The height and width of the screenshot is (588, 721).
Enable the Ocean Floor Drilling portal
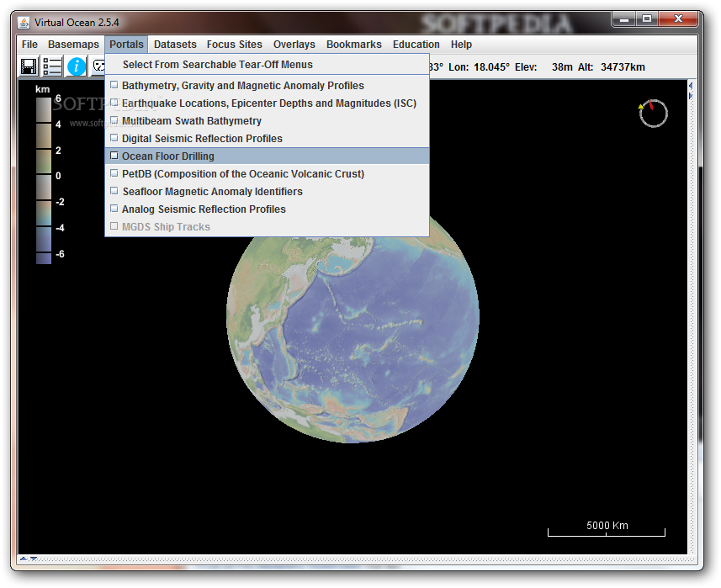coord(114,156)
